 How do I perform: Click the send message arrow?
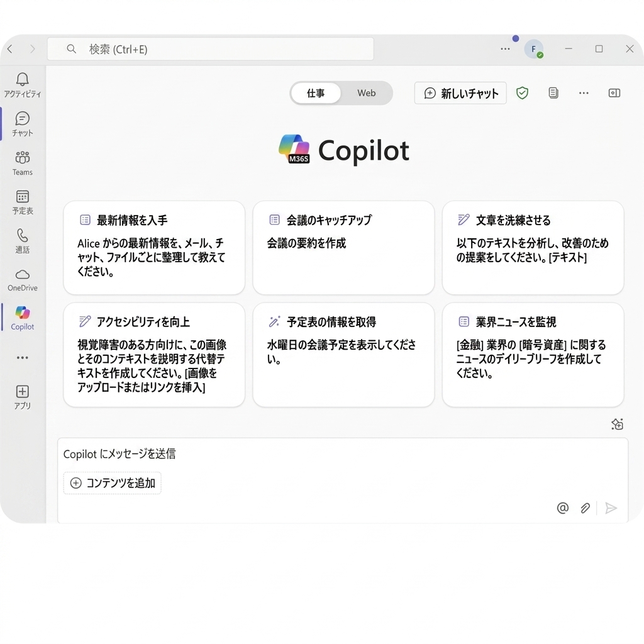coord(611,508)
